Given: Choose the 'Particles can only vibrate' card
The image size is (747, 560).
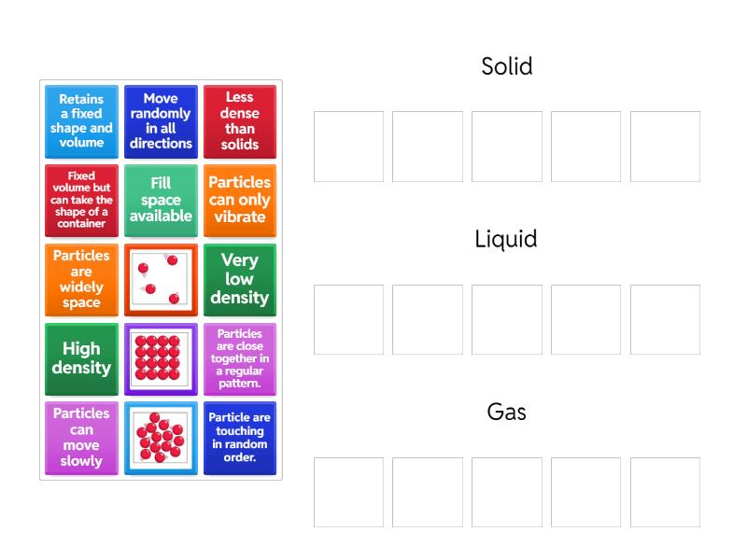Looking at the screenshot, I should pos(240,200).
